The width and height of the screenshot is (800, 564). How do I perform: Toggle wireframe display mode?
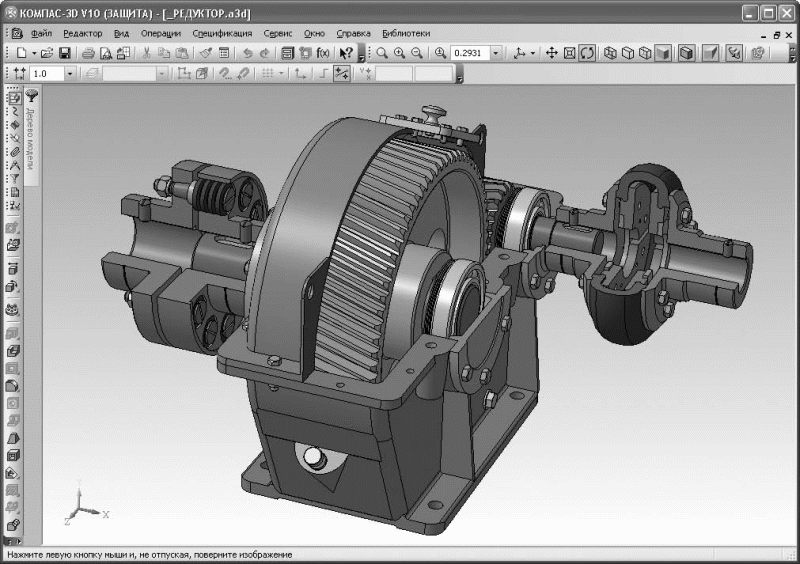coord(611,52)
